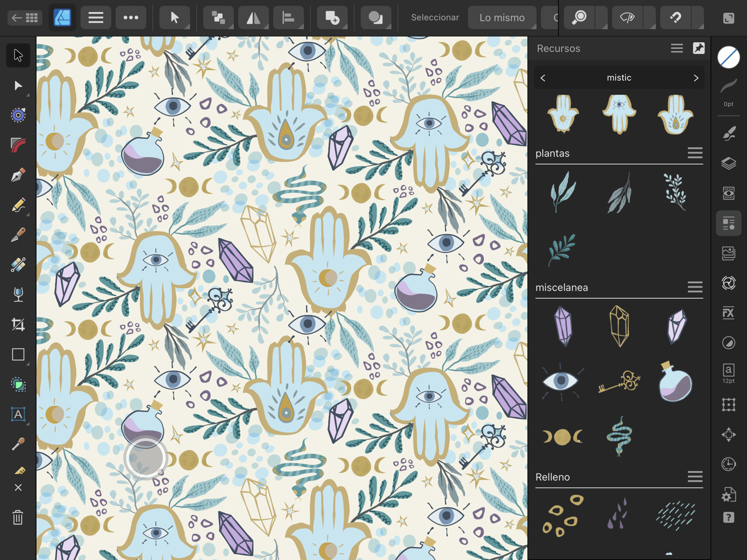747x560 pixels.
Task: Choose the Corner tool
Action: point(18,145)
